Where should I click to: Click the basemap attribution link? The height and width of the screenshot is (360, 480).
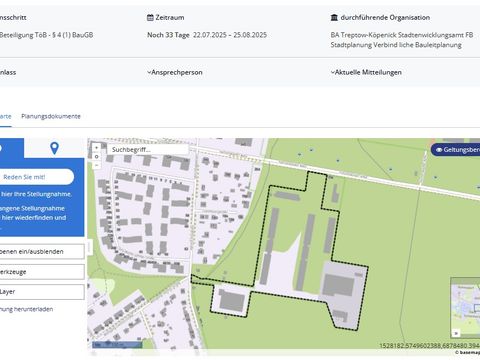pyautogui.click(x=468, y=352)
